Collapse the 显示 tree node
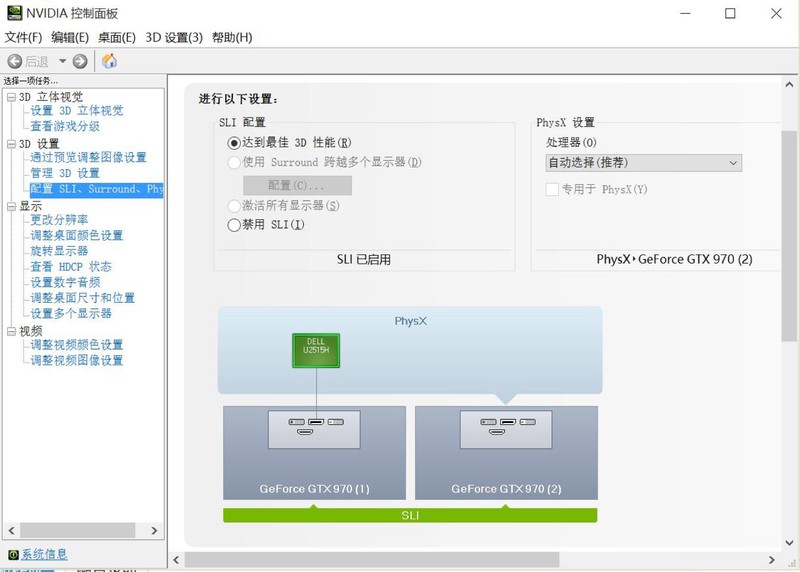The width and height of the screenshot is (800, 572). (11, 206)
